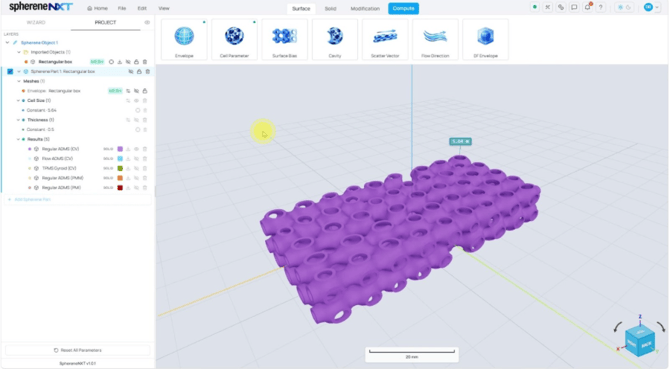Toggle visibility of Regular ADMS (CV) result
Viewport: 670px width, 369px height.
(x=136, y=149)
